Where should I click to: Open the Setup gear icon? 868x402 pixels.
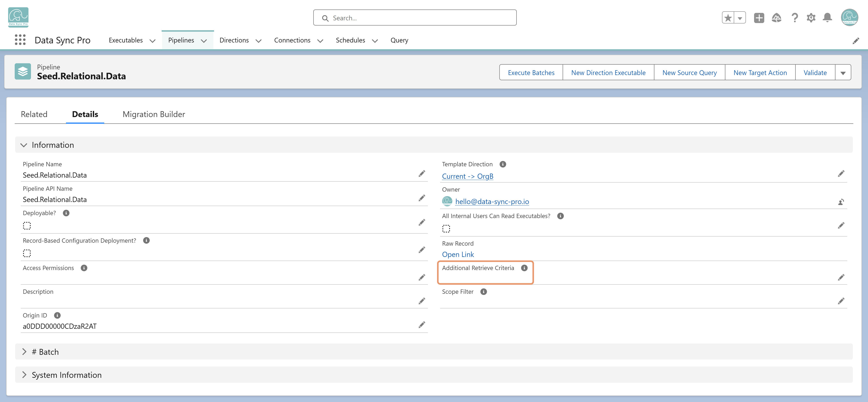pos(811,18)
